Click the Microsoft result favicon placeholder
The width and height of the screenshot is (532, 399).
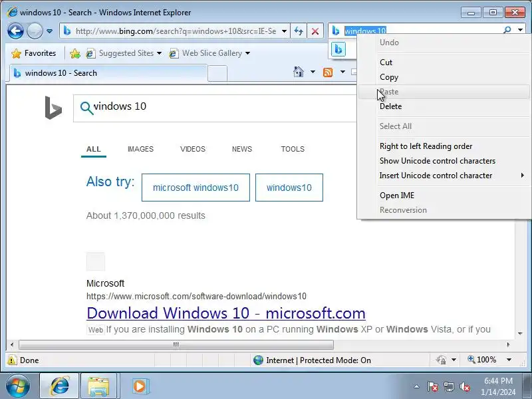[96, 261]
